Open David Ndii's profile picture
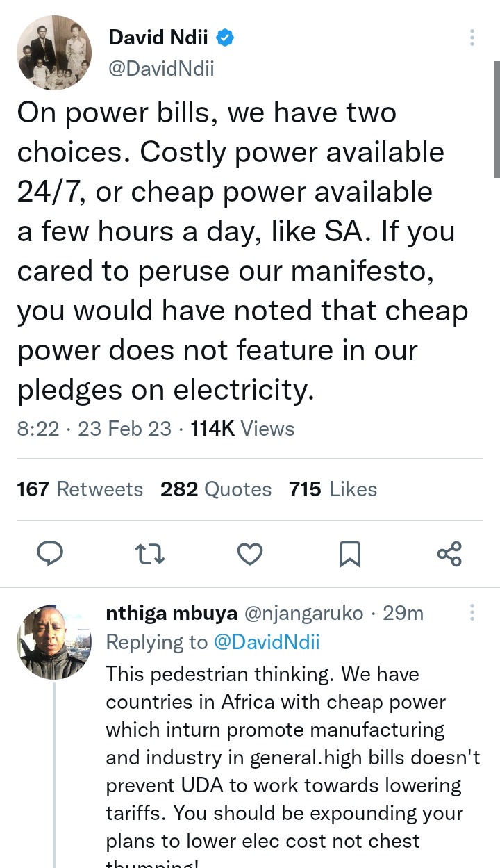The width and height of the screenshot is (500, 868). 54,53
